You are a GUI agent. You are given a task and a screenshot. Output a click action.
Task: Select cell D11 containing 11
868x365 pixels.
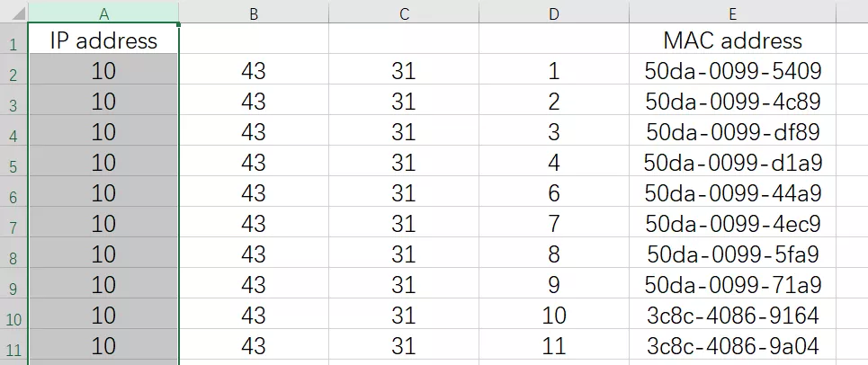[553, 346]
